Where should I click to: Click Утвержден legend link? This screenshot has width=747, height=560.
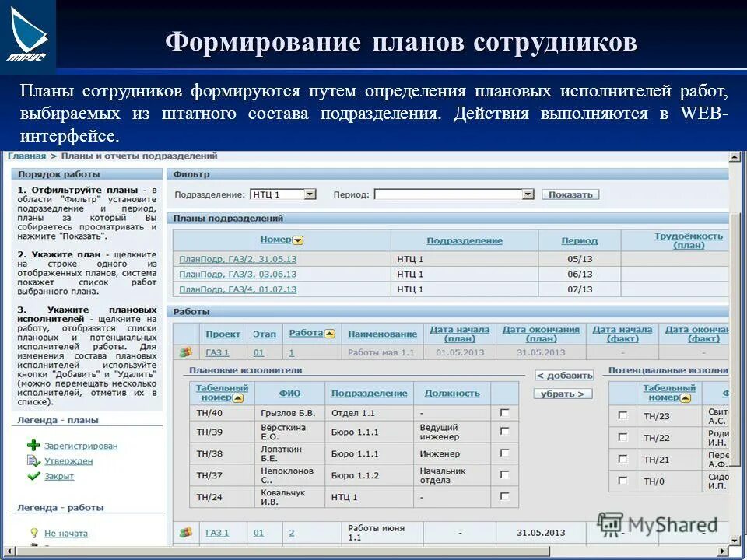(68, 460)
